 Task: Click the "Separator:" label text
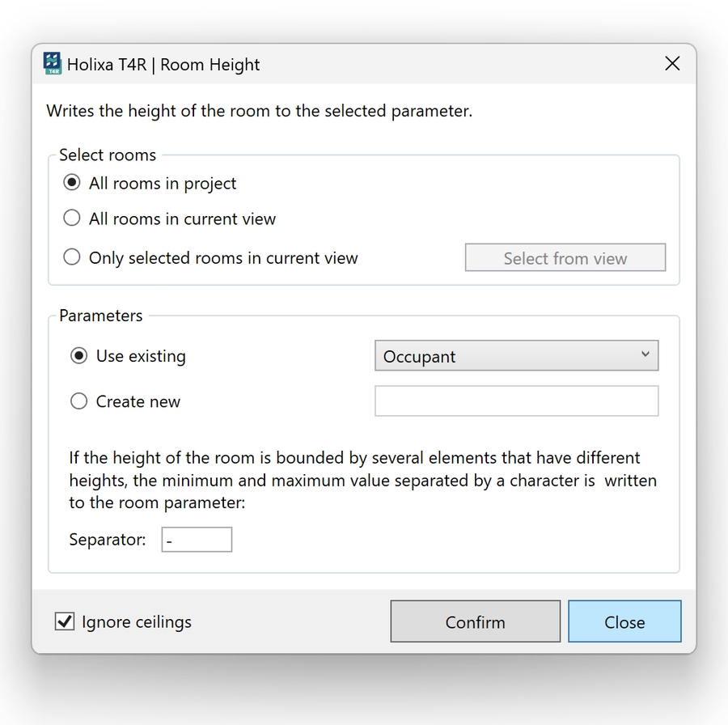tap(108, 540)
